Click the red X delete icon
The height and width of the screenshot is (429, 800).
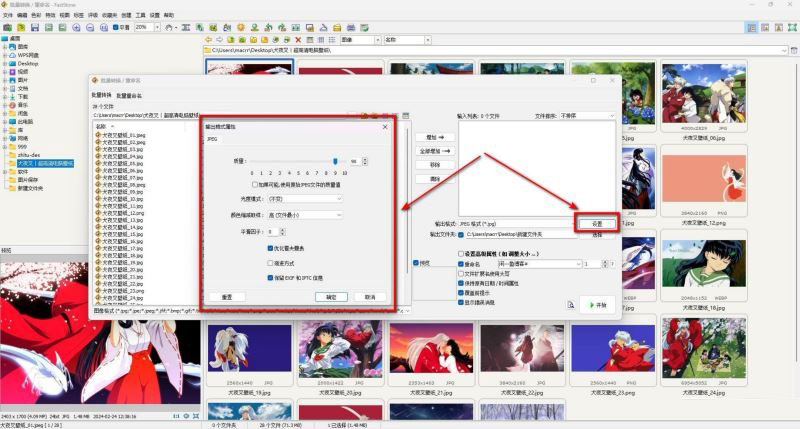pyautogui.click(x=298, y=40)
